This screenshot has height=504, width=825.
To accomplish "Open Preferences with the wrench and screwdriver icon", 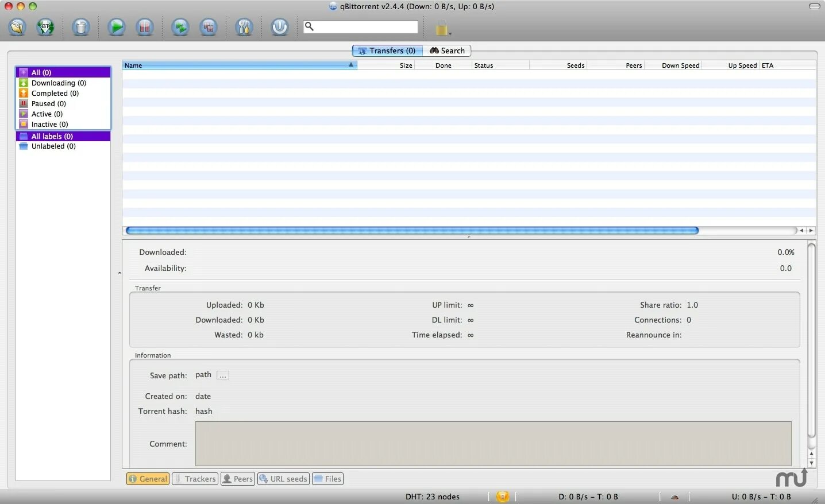I will tap(244, 27).
